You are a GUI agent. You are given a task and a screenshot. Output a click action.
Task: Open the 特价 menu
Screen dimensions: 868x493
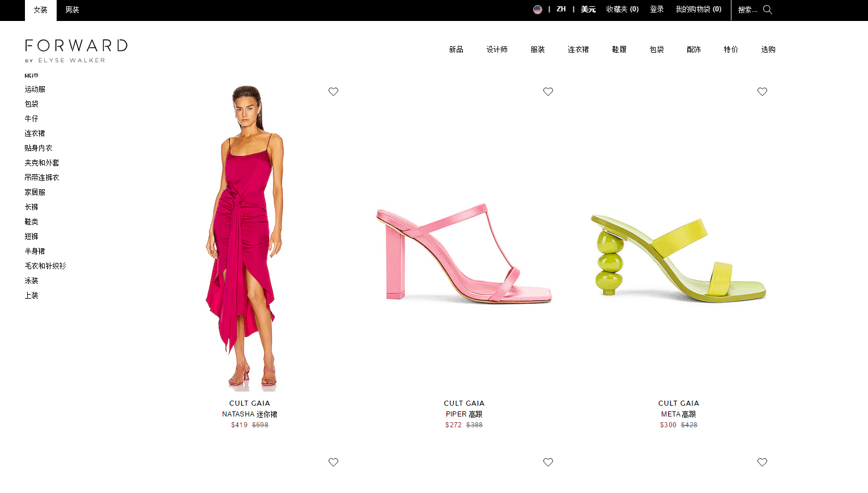coord(731,50)
